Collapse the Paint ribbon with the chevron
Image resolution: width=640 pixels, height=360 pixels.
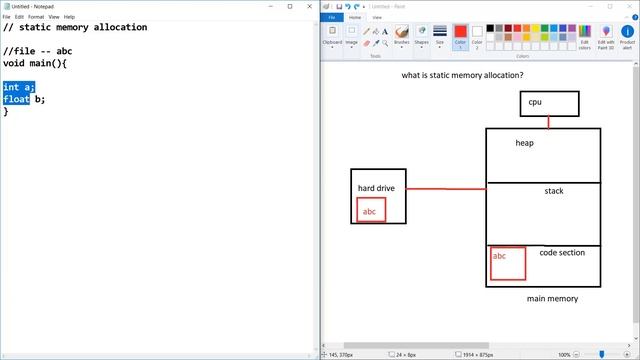click(x=627, y=17)
